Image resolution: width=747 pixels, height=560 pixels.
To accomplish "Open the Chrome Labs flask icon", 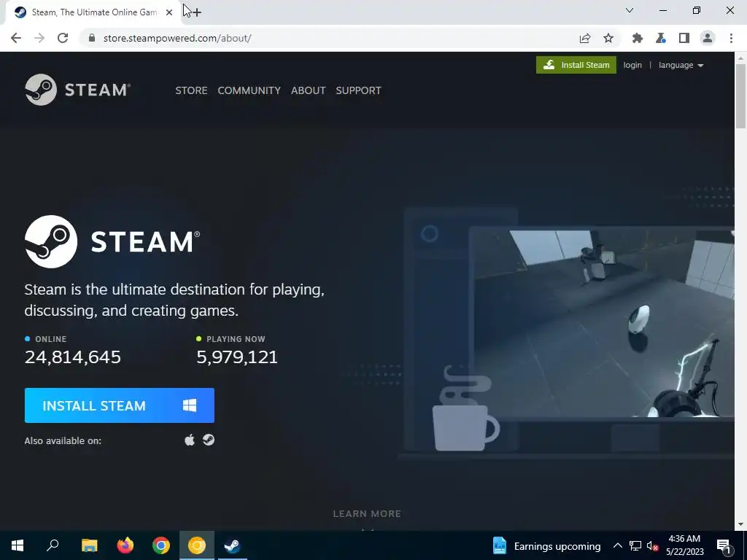I will pos(660,38).
